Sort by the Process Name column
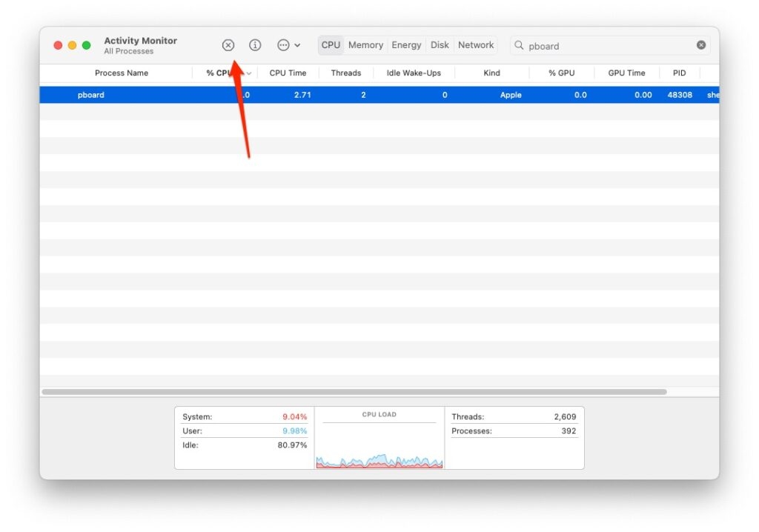This screenshot has width=759, height=532. coord(122,73)
